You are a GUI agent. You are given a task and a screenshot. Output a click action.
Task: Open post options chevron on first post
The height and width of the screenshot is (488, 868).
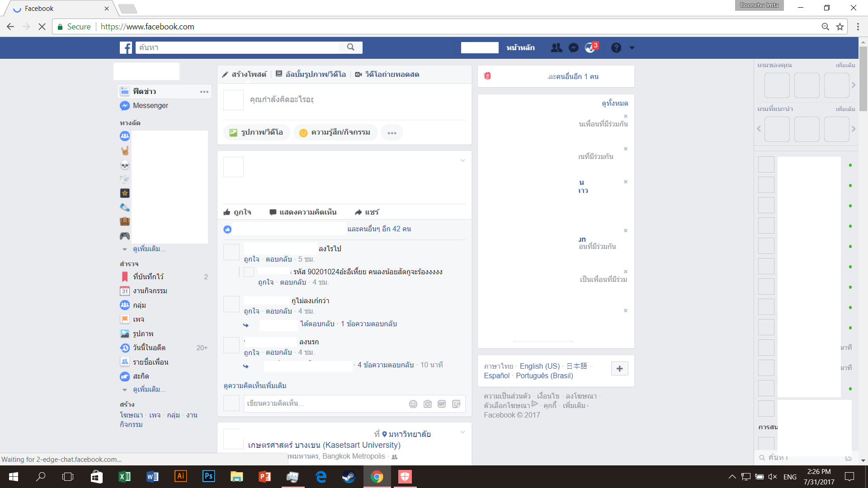pyautogui.click(x=462, y=161)
